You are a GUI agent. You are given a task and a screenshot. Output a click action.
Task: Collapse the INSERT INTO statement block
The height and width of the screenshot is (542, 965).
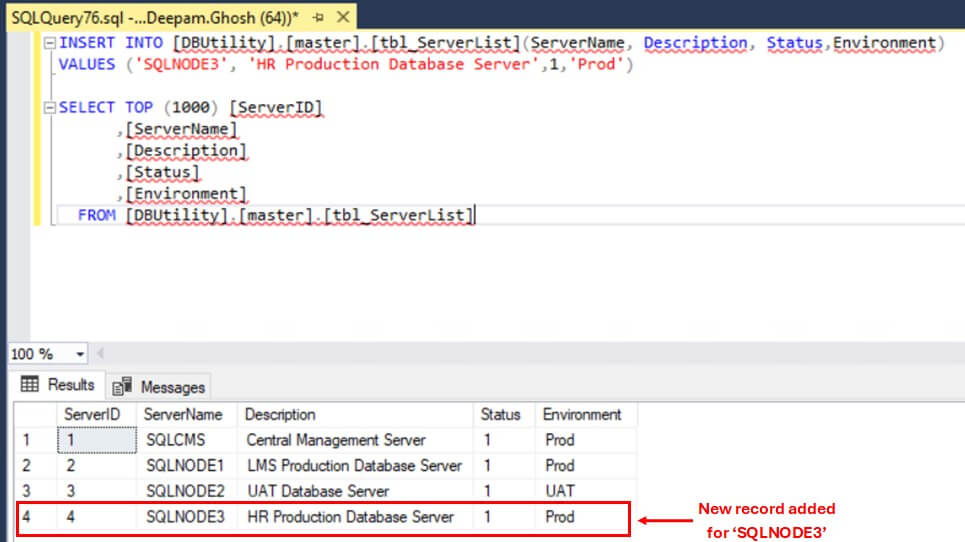point(48,42)
